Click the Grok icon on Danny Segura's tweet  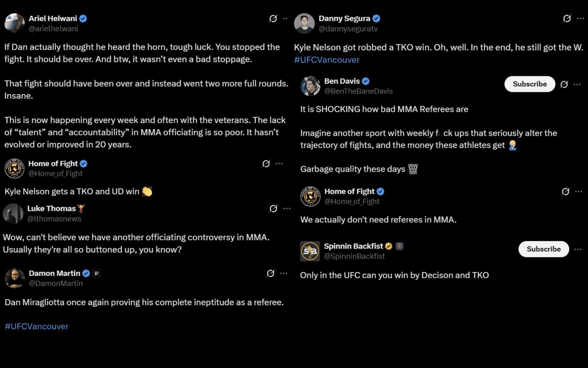[x=567, y=19]
